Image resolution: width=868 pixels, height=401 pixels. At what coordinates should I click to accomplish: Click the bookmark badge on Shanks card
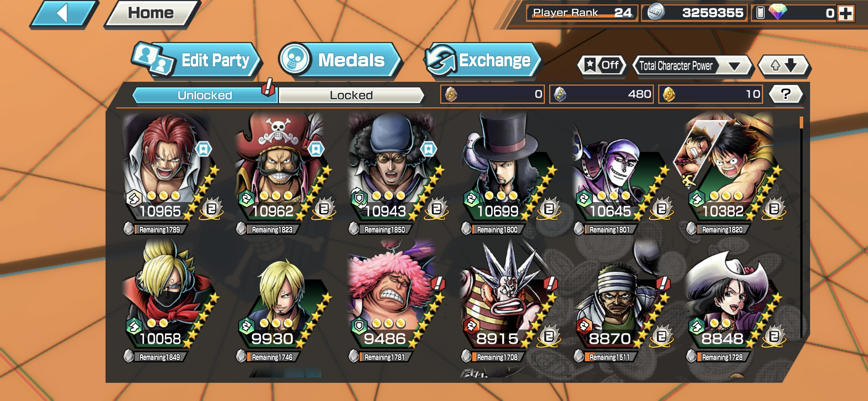(x=204, y=149)
